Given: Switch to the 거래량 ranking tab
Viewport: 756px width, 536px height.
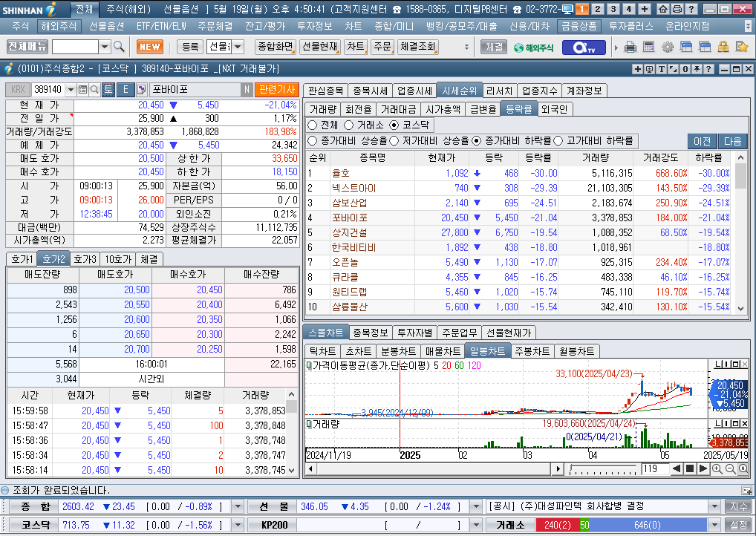Looking at the screenshot, I should [323, 109].
